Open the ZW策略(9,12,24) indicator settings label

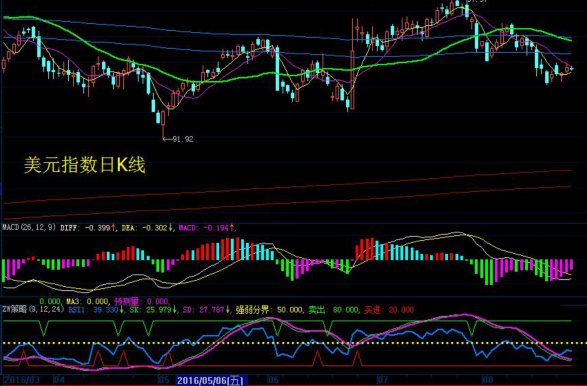pyautogui.click(x=34, y=310)
